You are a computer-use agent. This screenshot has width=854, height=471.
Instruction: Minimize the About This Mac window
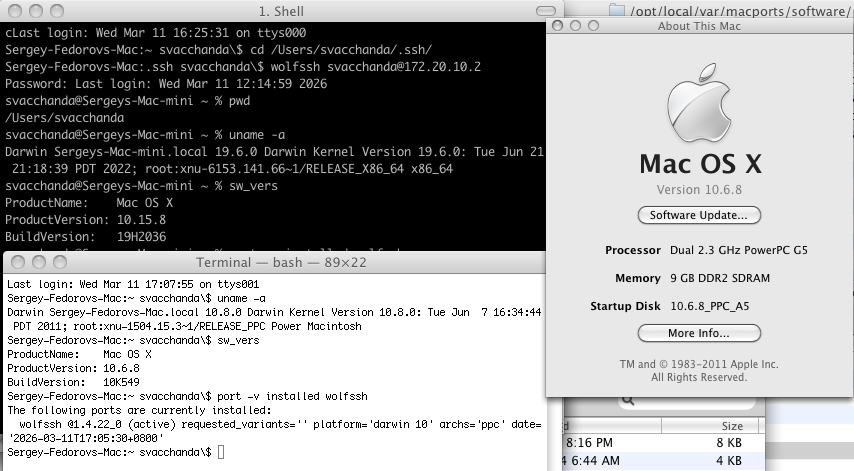(575, 26)
